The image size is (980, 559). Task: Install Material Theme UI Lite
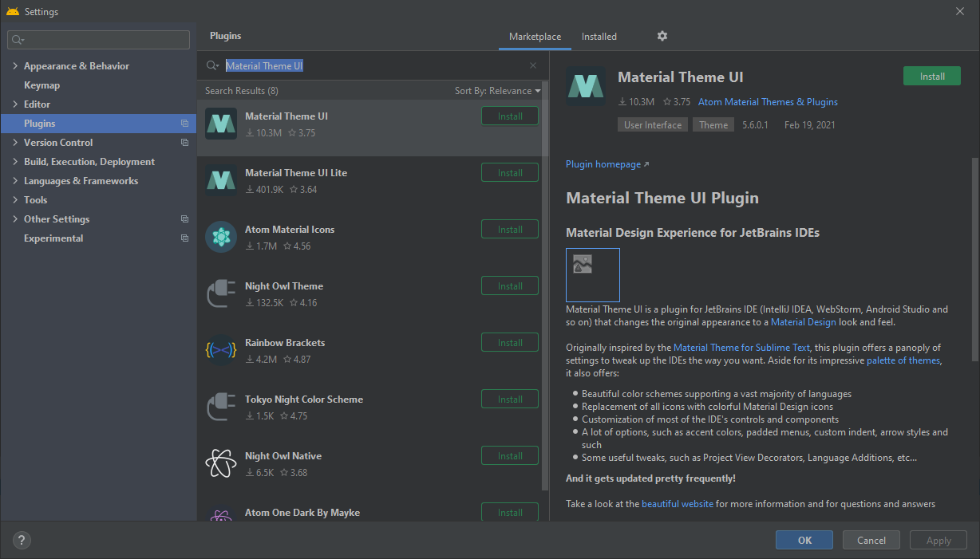click(510, 173)
